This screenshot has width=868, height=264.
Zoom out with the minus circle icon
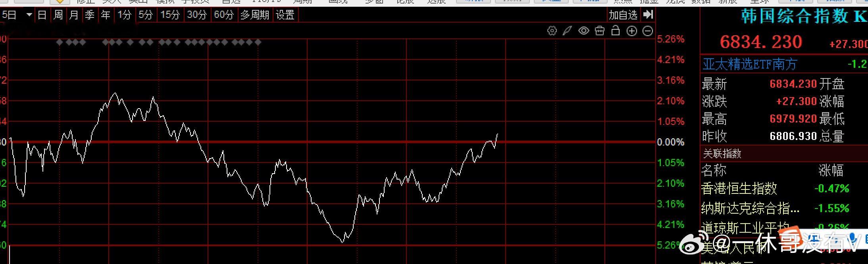click(647, 31)
